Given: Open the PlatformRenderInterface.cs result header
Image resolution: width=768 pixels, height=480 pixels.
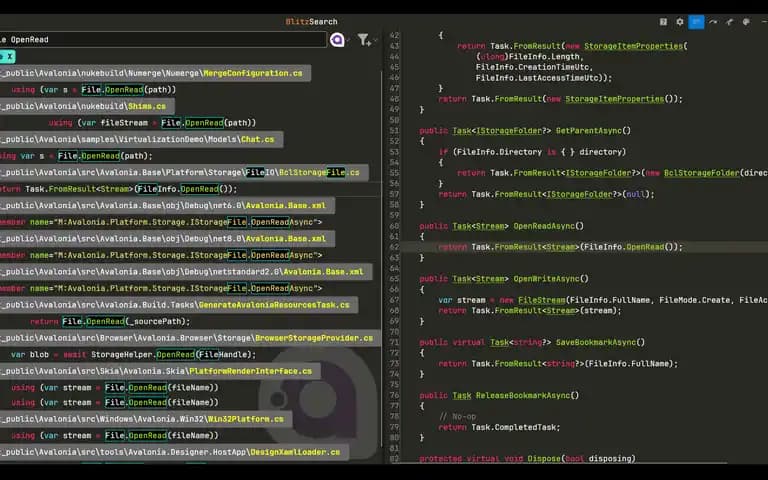Looking at the screenshot, I should [x=160, y=371].
